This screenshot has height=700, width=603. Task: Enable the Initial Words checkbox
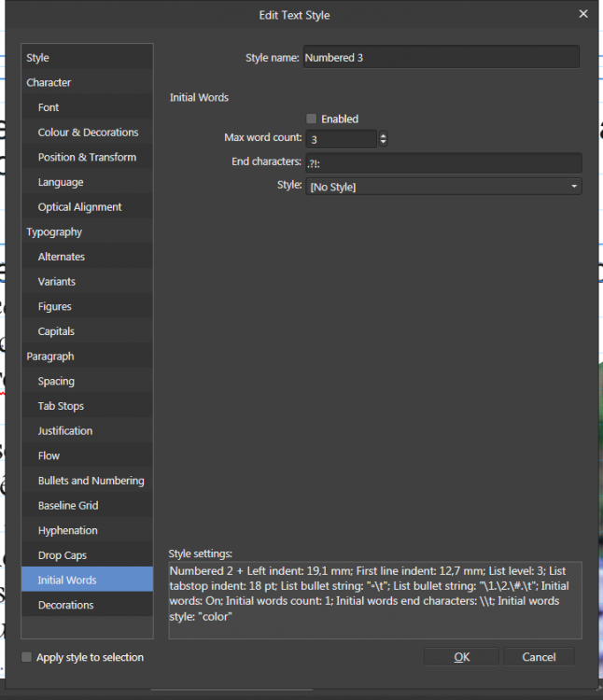tap(312, 119)
